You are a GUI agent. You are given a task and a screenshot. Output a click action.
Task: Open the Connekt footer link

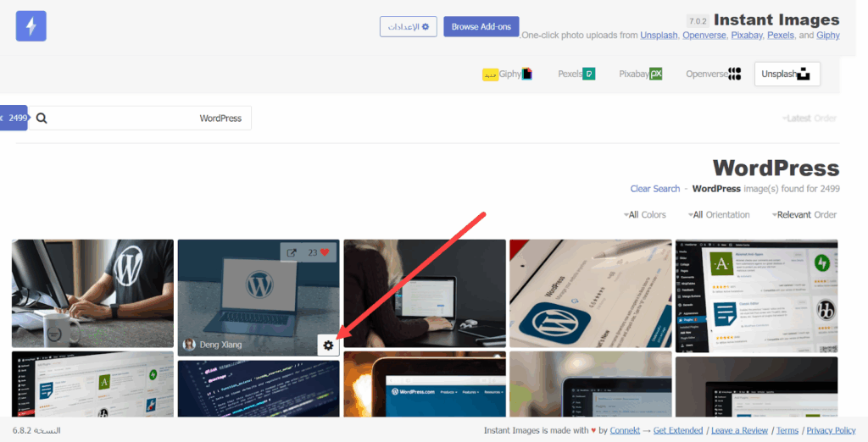point(625,430)
